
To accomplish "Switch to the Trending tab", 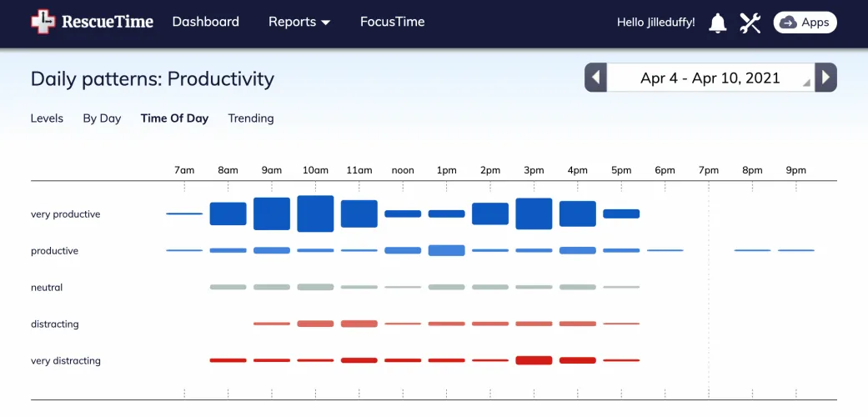I will [x=251, y=118].
